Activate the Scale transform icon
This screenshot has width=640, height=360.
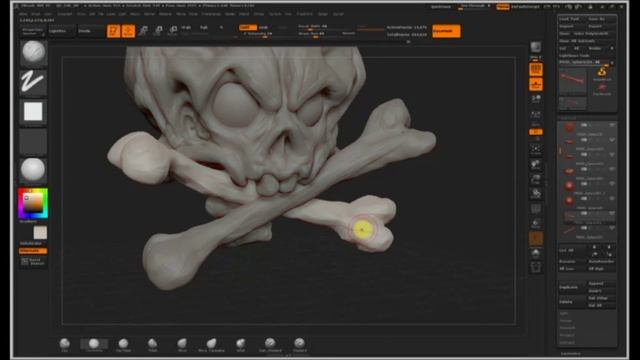(x=158, y=30)
